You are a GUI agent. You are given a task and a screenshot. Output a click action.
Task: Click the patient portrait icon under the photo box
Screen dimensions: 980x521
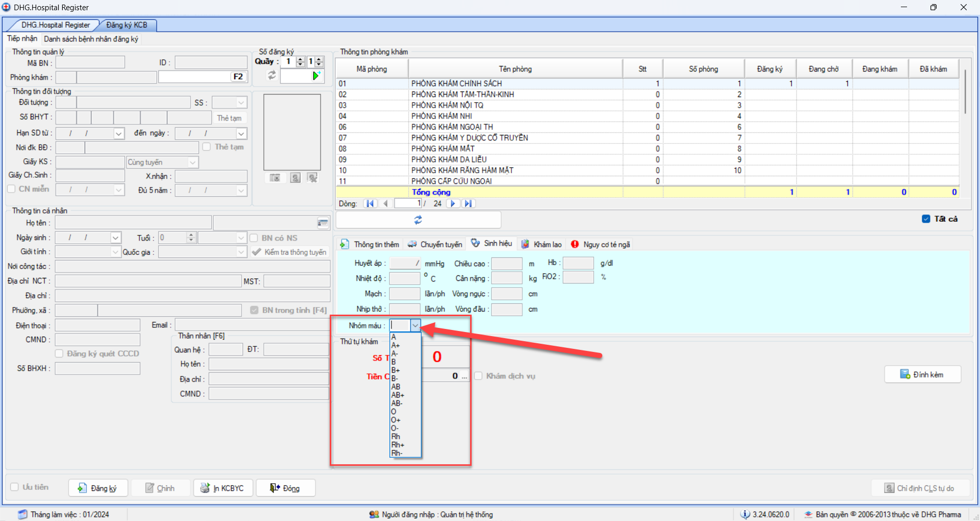[x=295, y=178]
